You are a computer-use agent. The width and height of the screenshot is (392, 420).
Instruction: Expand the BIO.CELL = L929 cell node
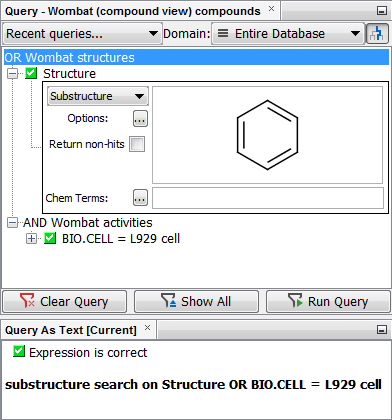(31, 239)
